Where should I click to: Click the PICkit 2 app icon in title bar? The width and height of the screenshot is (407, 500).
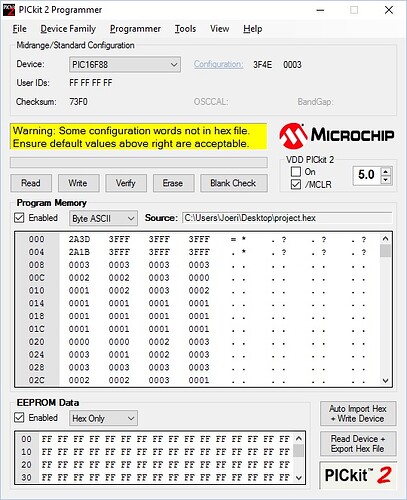pos(9,10)
